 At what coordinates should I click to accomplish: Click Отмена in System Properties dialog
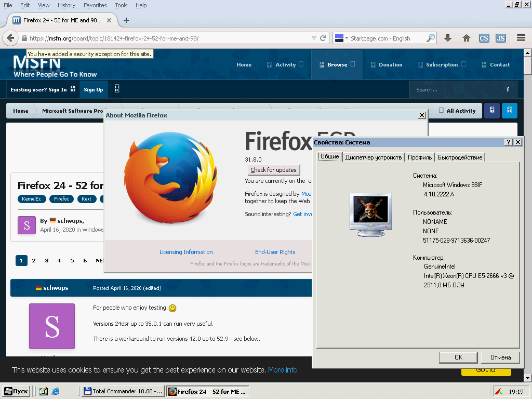click(500, 357)
